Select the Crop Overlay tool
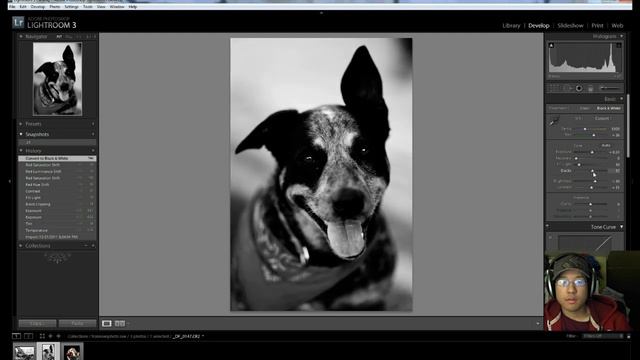The image size is (640, 360). (x=554, y=88)
